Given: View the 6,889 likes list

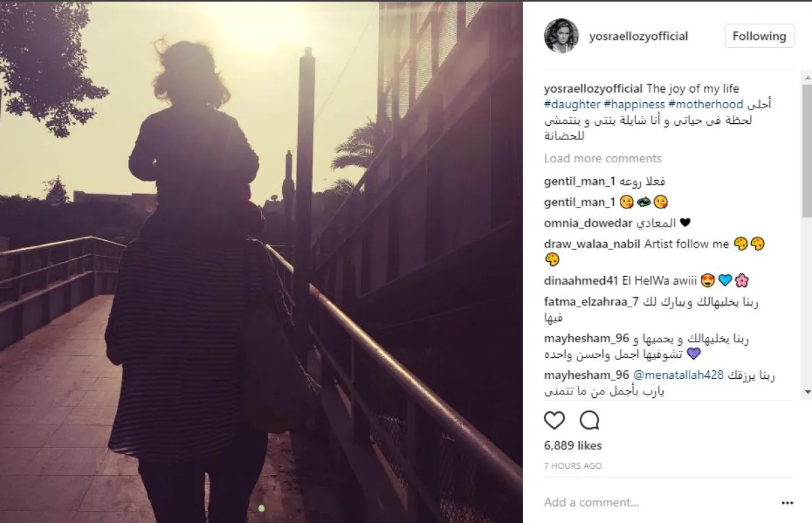Looking at the screenshot, I should click(572, 446).
